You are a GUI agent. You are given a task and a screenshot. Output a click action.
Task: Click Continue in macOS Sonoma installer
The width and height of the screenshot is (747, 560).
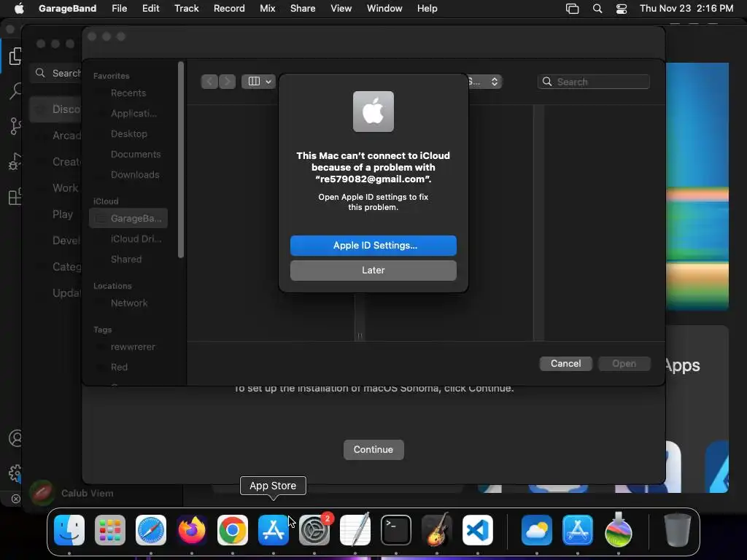click(x=373, y=450)
